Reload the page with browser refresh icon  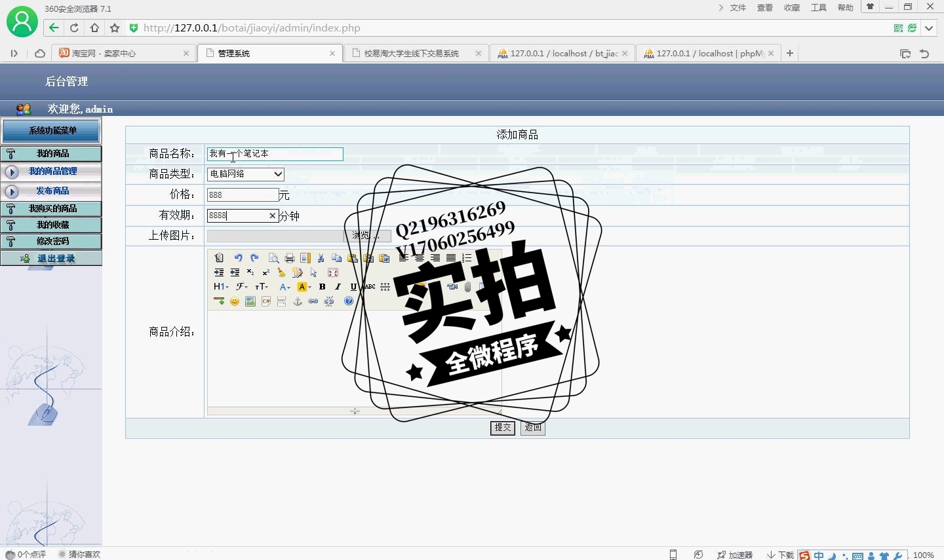[74, 28]
